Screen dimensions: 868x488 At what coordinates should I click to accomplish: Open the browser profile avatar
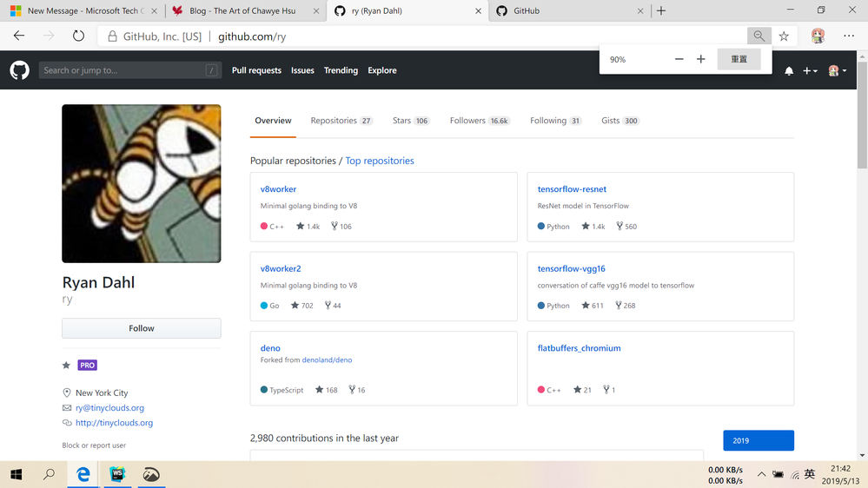click(818, 36)
